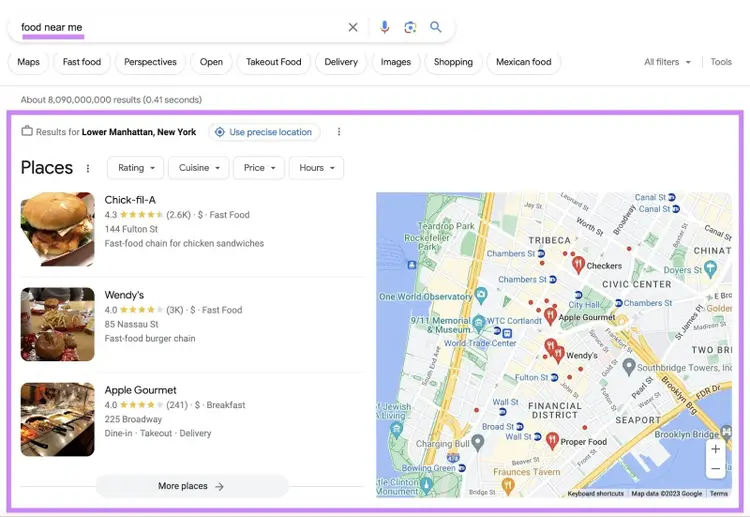750x517 pixels.
Task: Click the FINANCIAL DISTRICT map label
Action: coord(555,410)
